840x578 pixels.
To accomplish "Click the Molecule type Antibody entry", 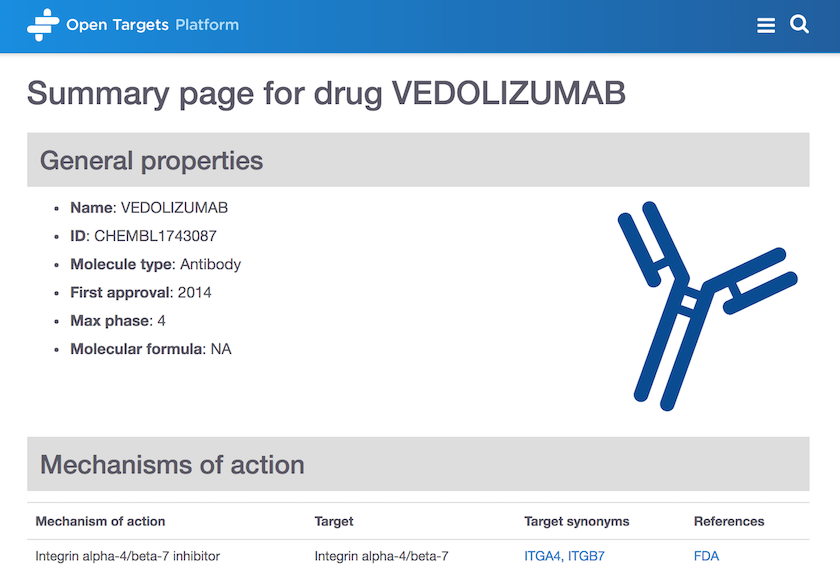I will click(155, 264).
